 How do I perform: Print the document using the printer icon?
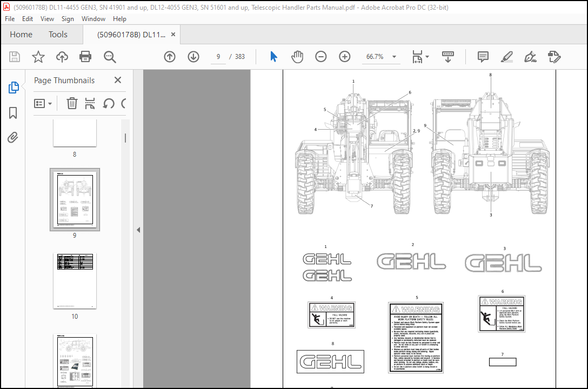(85, 57)
